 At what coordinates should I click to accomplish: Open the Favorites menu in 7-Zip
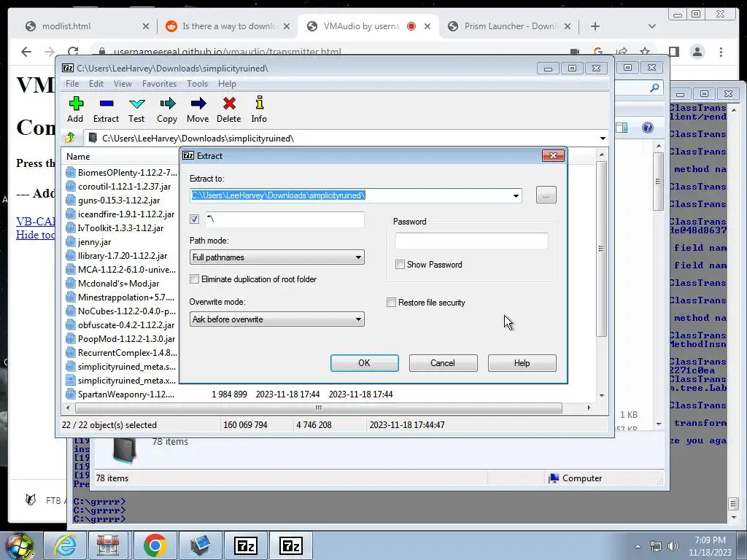coord(159,84)
